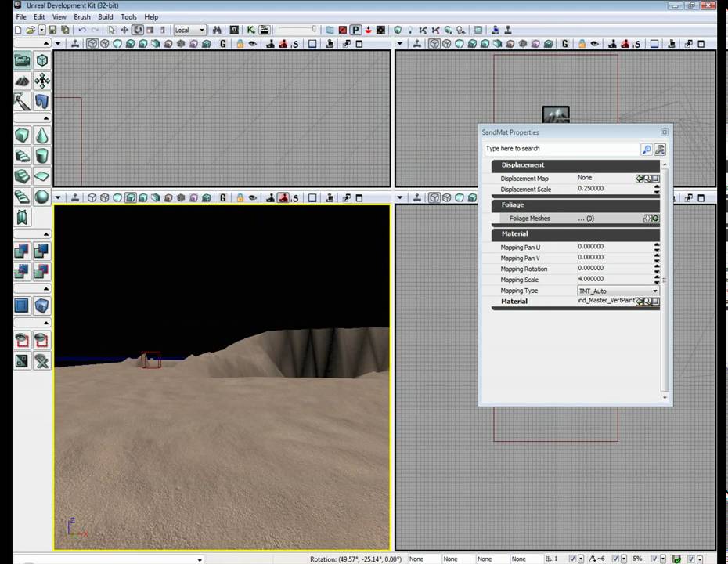Create a Sheet builder brush
The image size is (728, 564).
[x=42, y=176]
